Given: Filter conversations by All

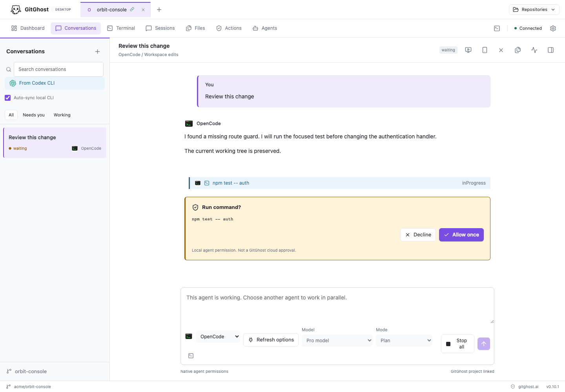Looking at the screenshot, I should 11,115.
